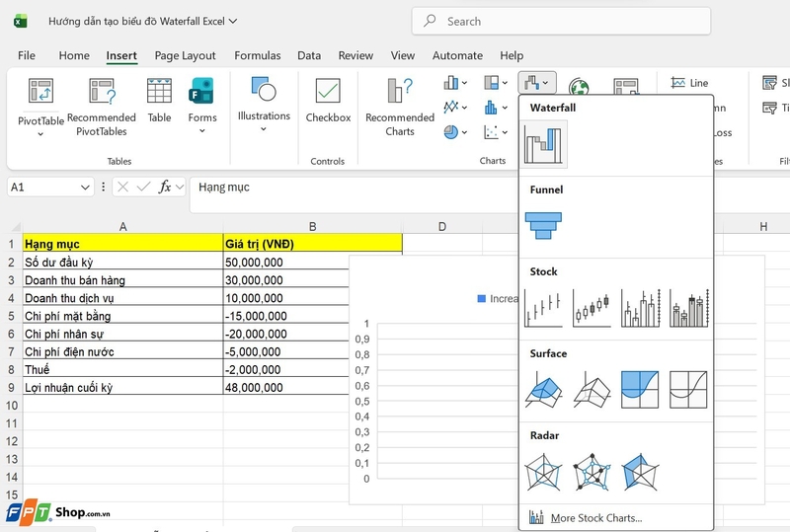Open Recommended Charts
This screenshot has height=532, width=790.
[400, 108]
